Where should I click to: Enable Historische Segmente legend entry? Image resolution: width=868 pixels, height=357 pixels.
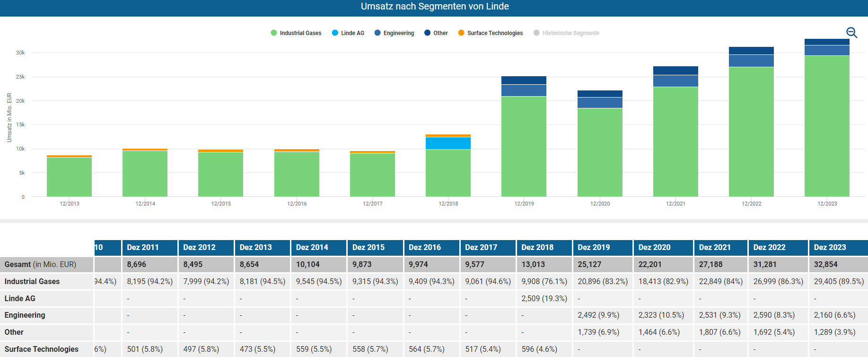566,33
